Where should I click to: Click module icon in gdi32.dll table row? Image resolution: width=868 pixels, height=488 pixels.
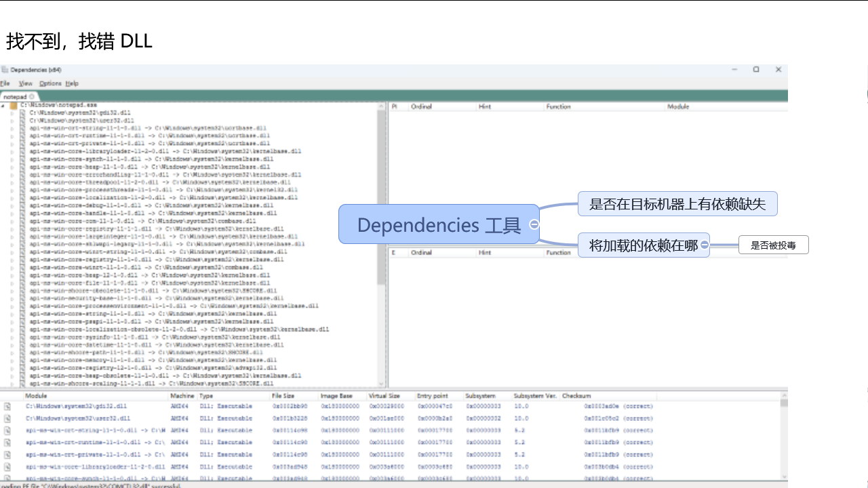[7, 407]
